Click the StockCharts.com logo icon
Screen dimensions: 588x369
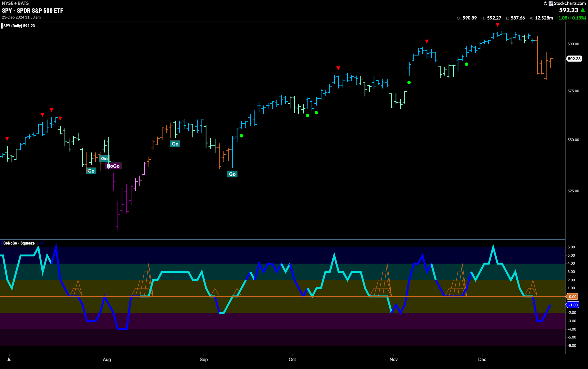pos(551,3)
